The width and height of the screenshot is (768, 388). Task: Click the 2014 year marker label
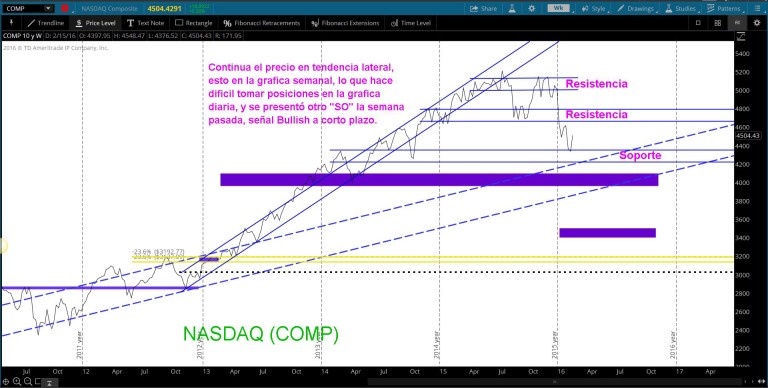coord(436,344)
